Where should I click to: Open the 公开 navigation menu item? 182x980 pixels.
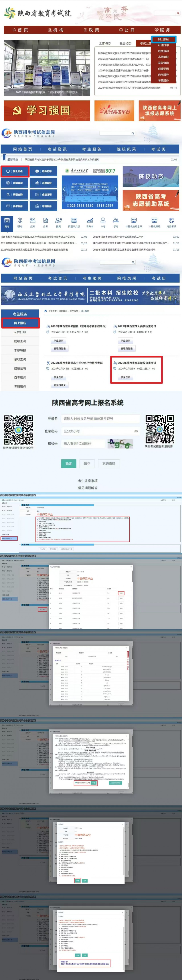(x=127, y=30)
